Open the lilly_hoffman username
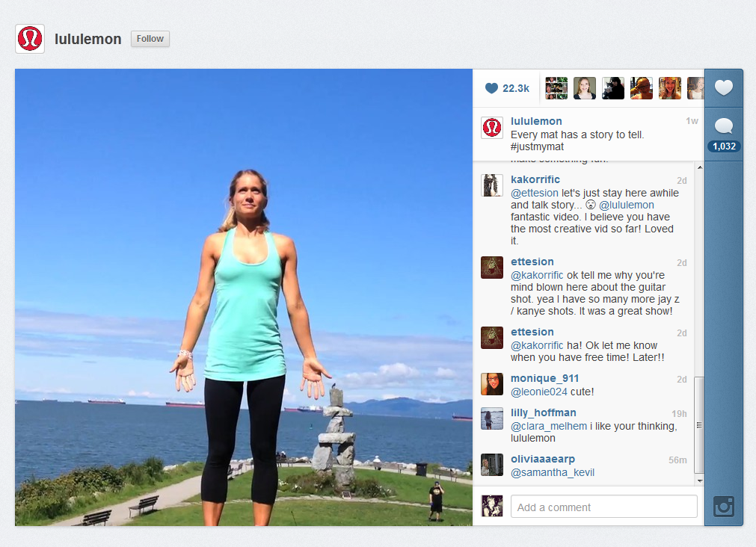Screen dimensions: 756x547 coord(544,413)
